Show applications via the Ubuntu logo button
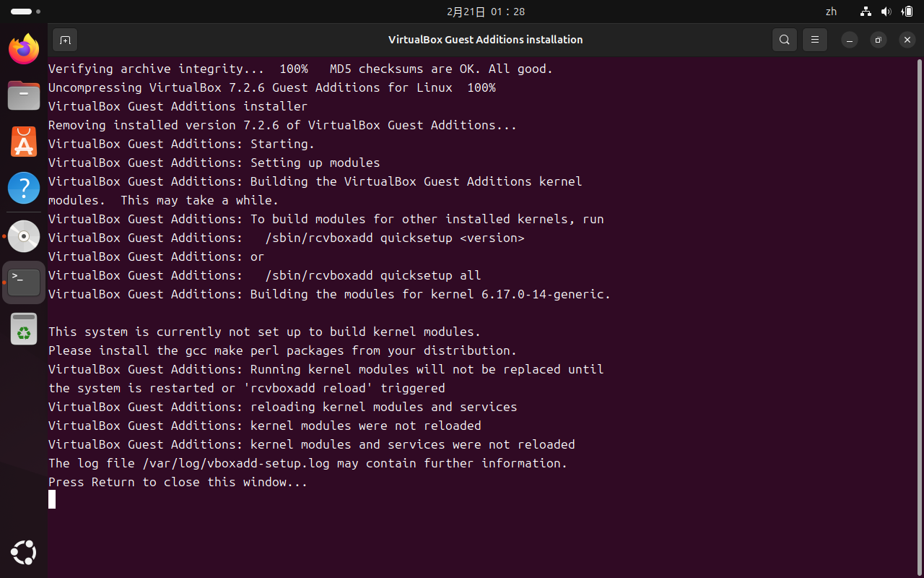 click(24, 553)
